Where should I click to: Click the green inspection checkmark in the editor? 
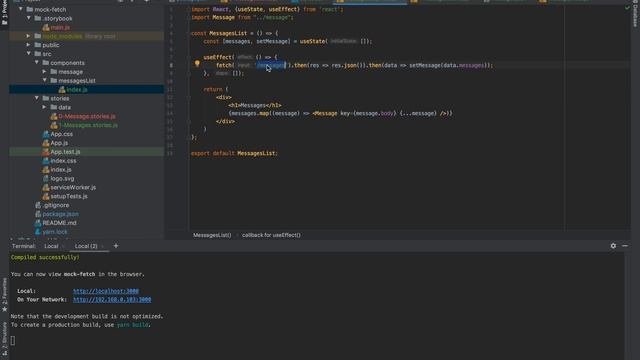point(627,8)
